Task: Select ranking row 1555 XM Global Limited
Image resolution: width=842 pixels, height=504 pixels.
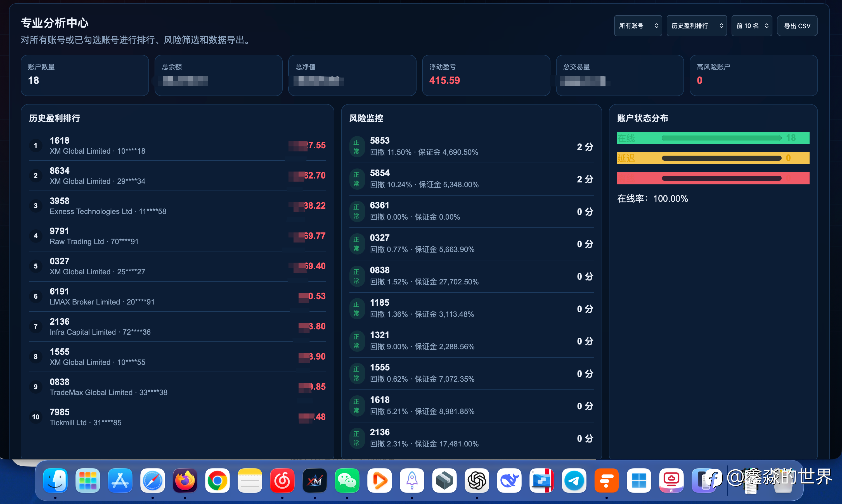Action: tap(177, 356)
